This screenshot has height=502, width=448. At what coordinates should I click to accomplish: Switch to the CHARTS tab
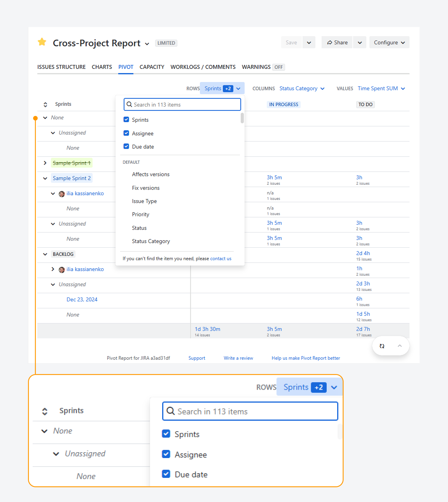pyautogui.click(x=102, y=67)
